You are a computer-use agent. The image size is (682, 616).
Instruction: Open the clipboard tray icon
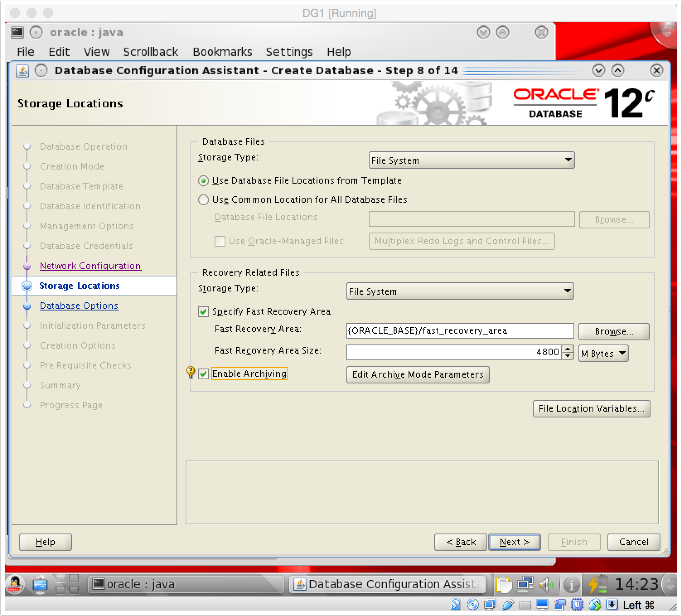(504, 585)
